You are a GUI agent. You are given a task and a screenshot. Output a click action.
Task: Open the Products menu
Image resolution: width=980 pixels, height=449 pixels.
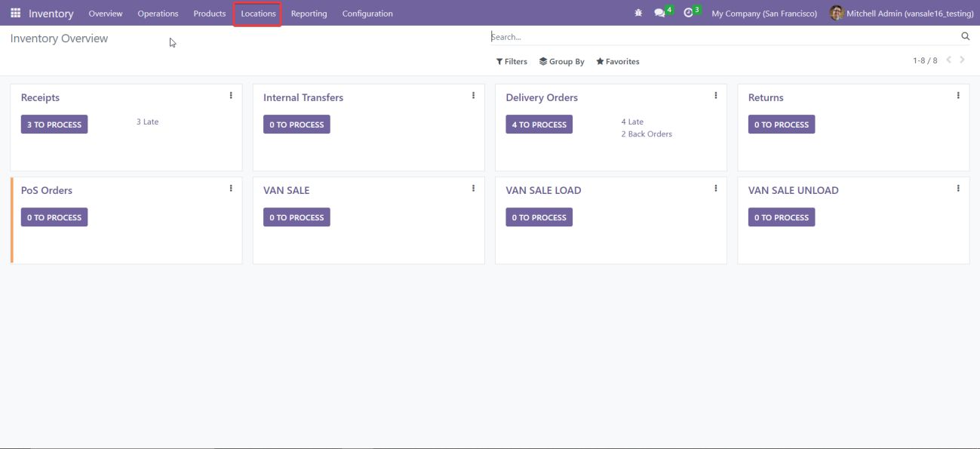(209, 14)
